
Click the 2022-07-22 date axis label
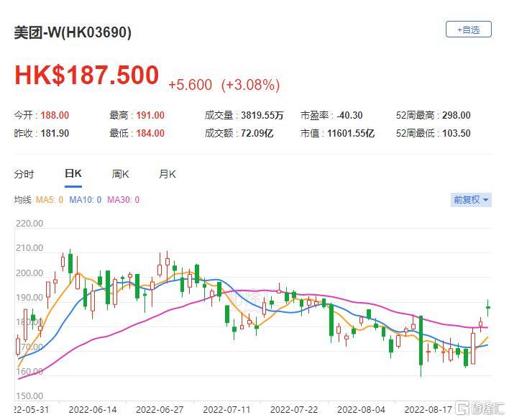(294, 410)
